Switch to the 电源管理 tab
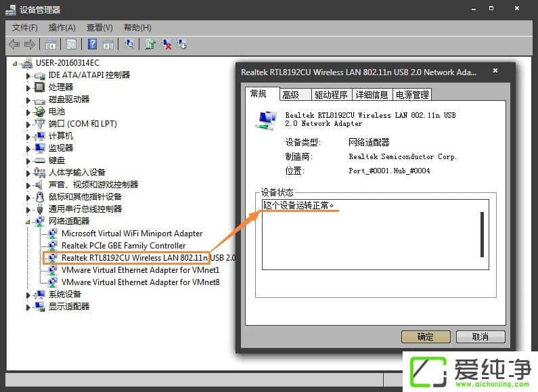538x392 pixels. [x=412, y=95]
